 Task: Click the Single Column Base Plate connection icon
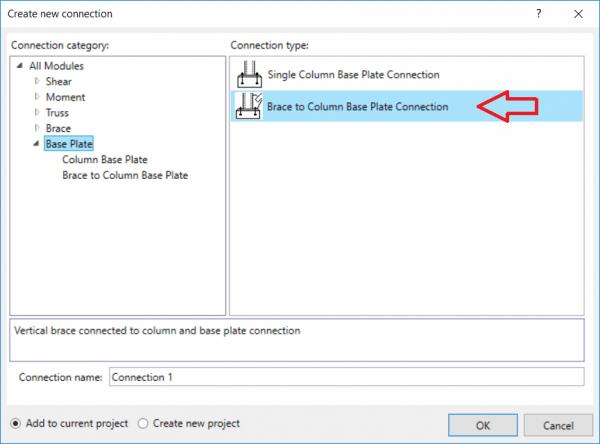247,75
